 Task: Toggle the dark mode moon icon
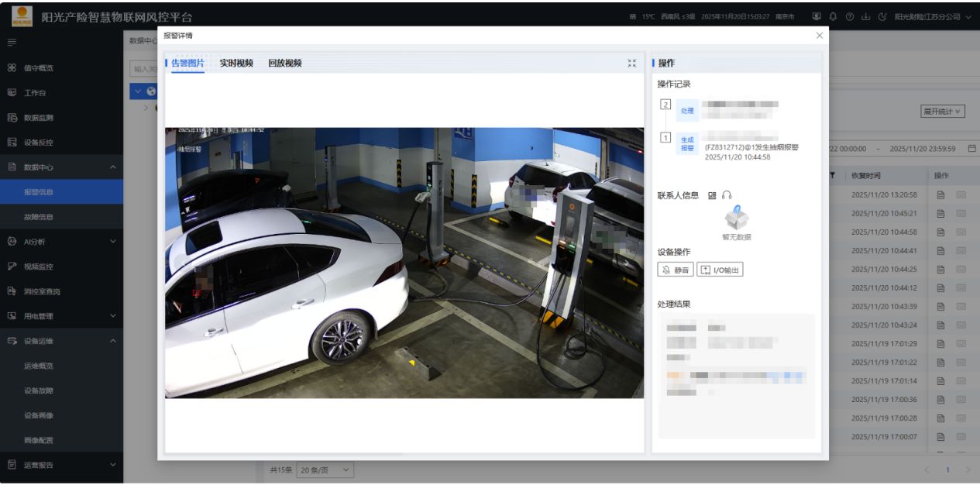pyautogui.click(x=882, y=17)
